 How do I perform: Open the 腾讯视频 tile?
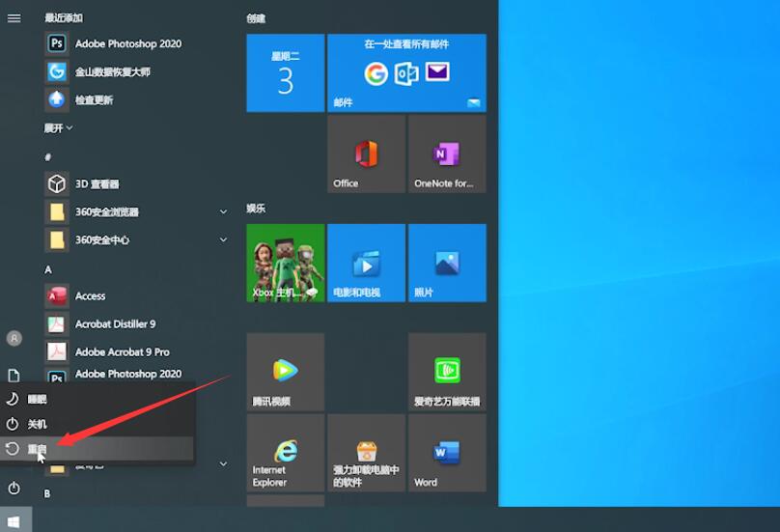[286, 372]
